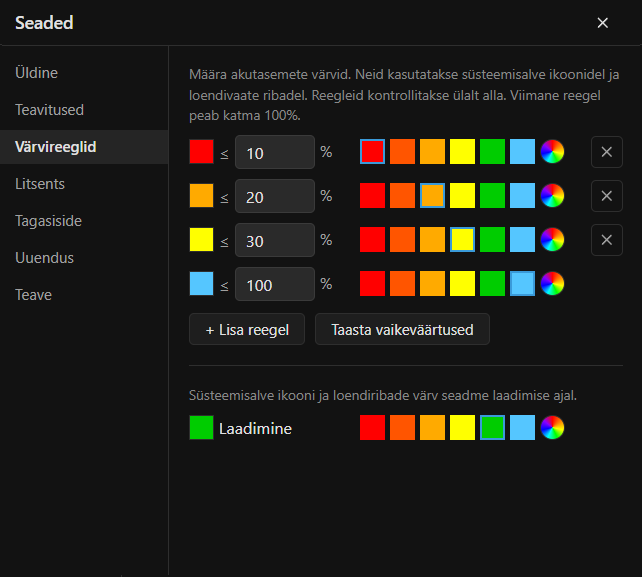Set Laadimine color to amber orange
Screen dimensions: 642x577
[432, 428]
